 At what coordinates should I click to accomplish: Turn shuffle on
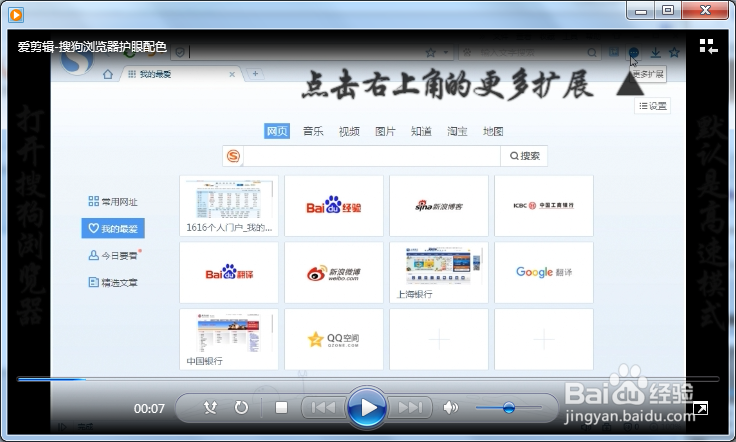[210, 408]
